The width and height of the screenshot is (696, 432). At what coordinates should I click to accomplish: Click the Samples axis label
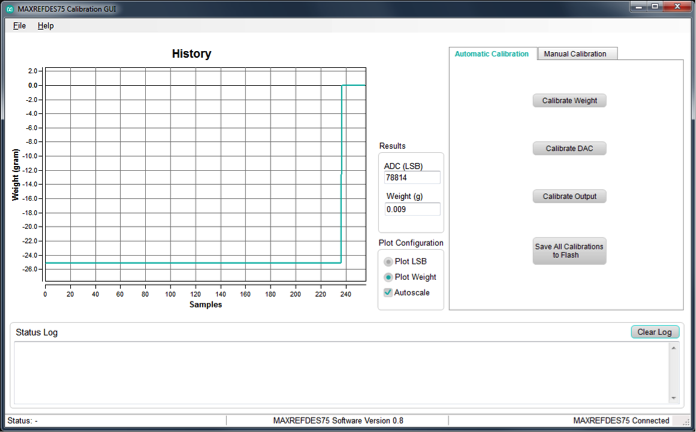(206, 305)
